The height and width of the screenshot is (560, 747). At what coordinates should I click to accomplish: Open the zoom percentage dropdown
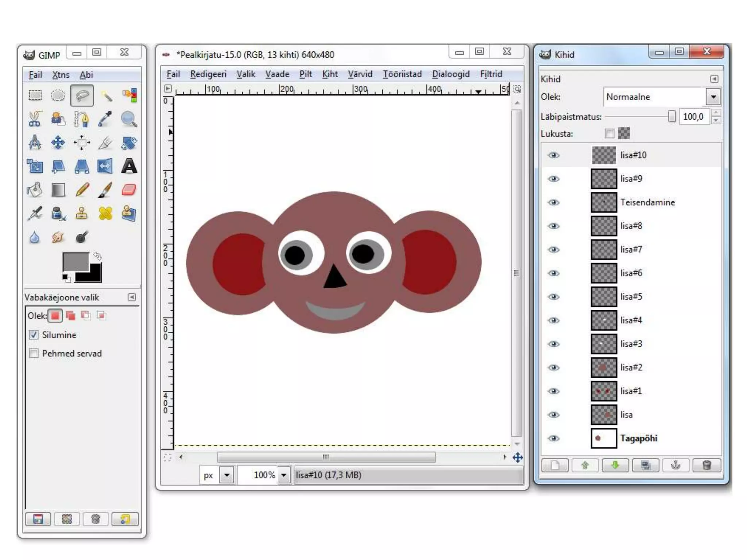[x=284, y=475]
